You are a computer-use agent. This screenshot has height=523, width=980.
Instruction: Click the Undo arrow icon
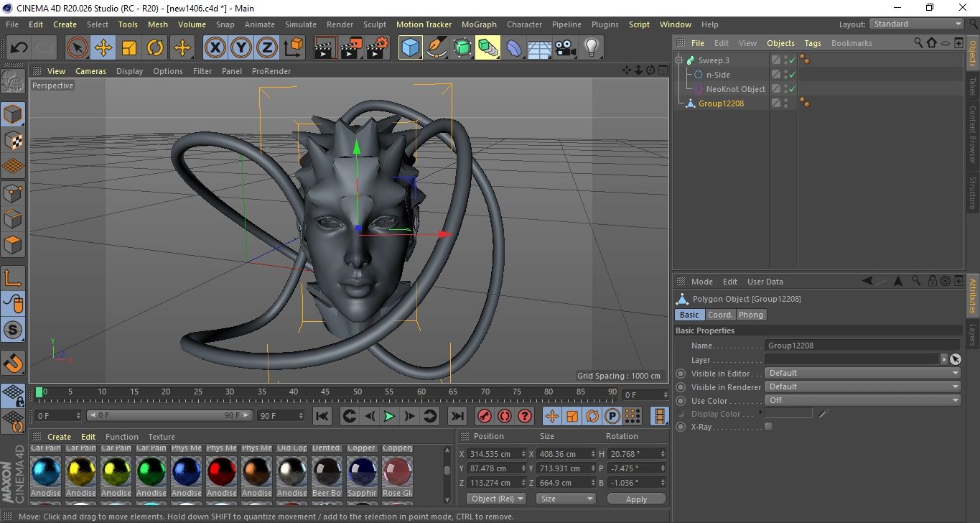[19, 48]
